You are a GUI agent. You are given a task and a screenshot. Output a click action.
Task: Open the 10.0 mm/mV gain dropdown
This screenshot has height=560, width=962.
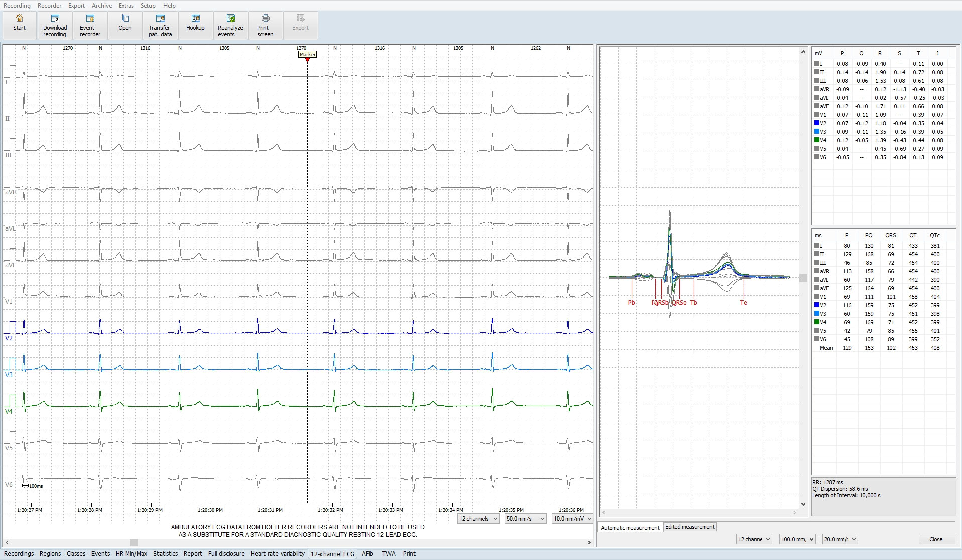point(572,519)
